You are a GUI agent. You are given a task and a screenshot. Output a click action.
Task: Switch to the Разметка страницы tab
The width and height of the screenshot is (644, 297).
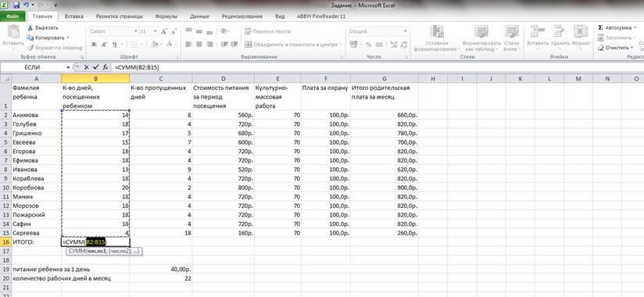120,17
